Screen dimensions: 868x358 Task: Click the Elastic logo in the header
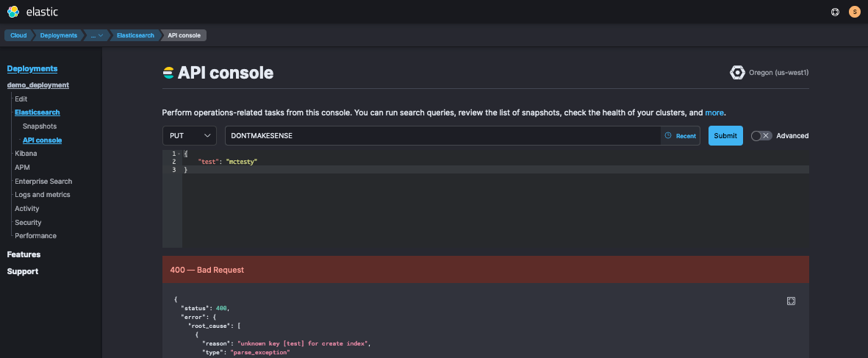click(13, 11)
